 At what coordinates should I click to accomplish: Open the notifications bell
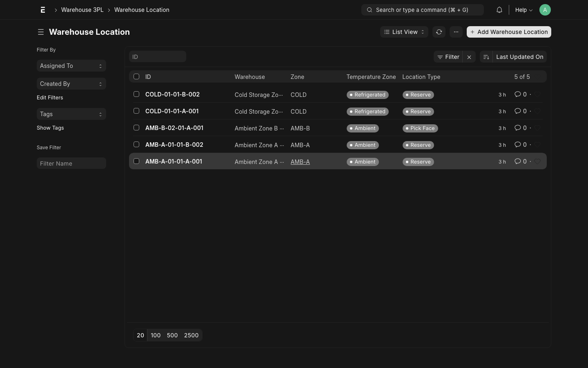pyautogui.click(x=499, y=10)
